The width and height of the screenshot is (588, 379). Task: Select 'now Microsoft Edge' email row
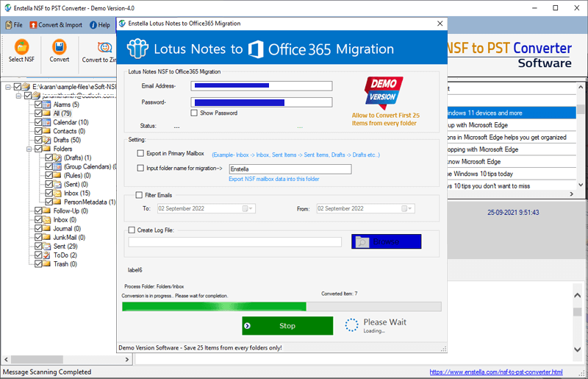(512, 161)
